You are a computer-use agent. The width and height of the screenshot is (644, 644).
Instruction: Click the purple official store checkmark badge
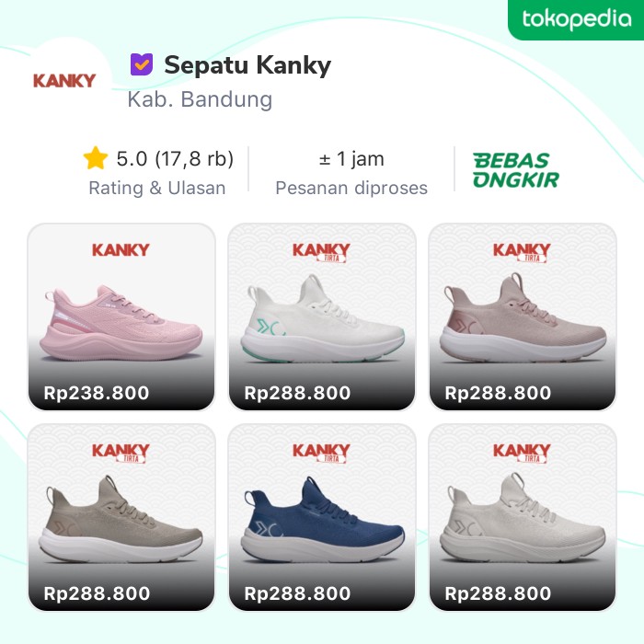[x=142, y=64]
